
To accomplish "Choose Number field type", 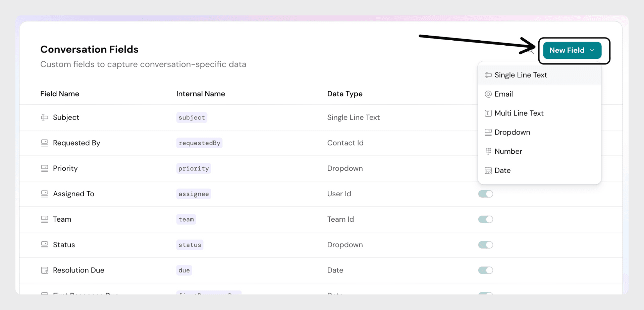I will click(x=508, y=151).
